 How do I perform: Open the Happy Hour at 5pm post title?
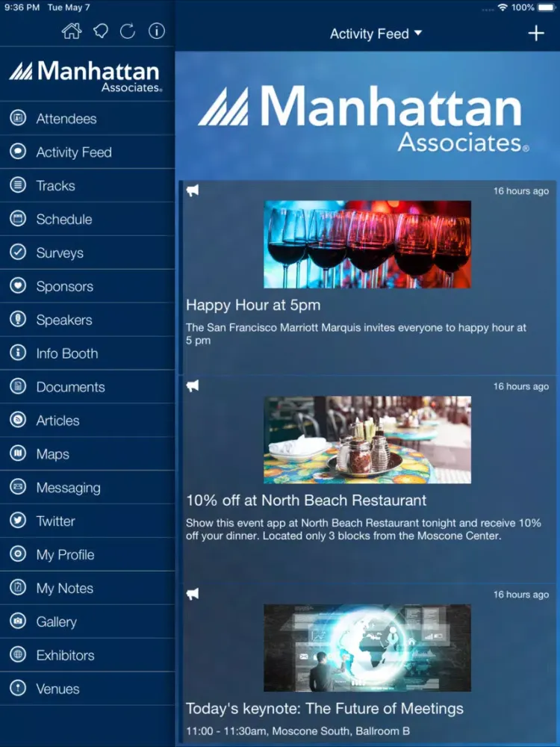[x=253, y=305]
